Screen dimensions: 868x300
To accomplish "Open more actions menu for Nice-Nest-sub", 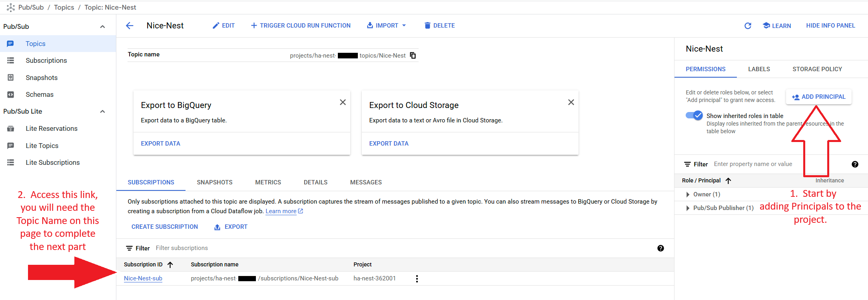I will pos(417,279).
